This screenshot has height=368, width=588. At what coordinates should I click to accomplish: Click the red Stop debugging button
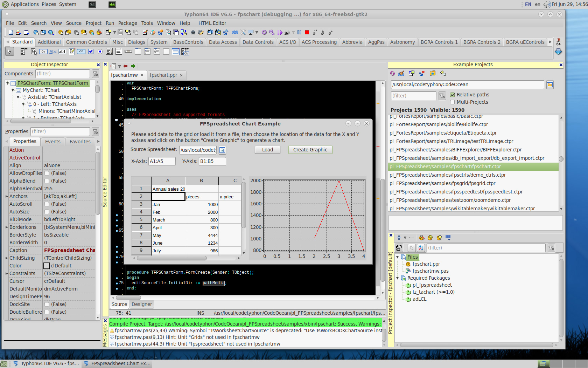(307, 32)
